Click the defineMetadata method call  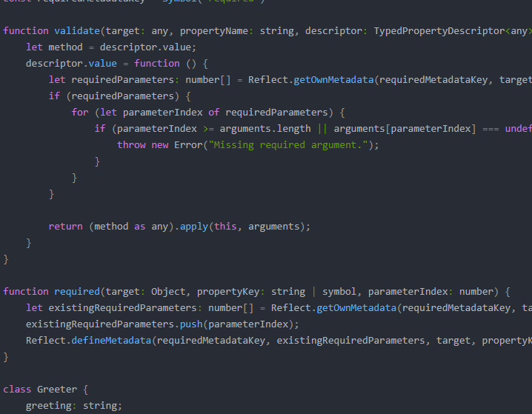click(x=111, y=340)
